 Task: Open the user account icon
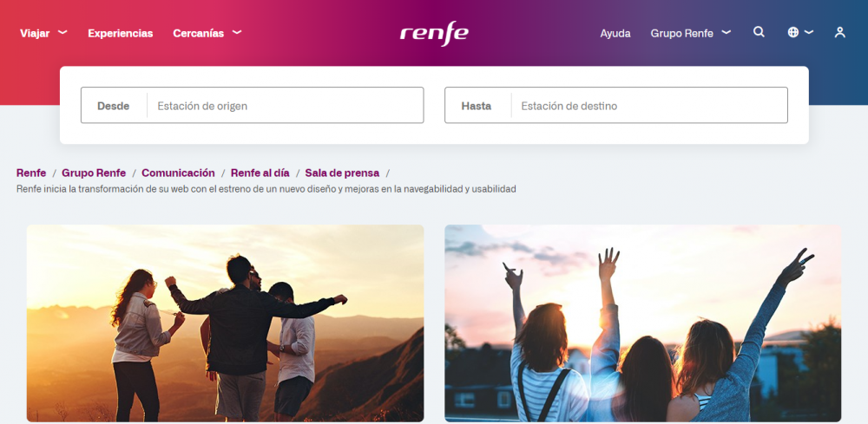tap(839, 33)
